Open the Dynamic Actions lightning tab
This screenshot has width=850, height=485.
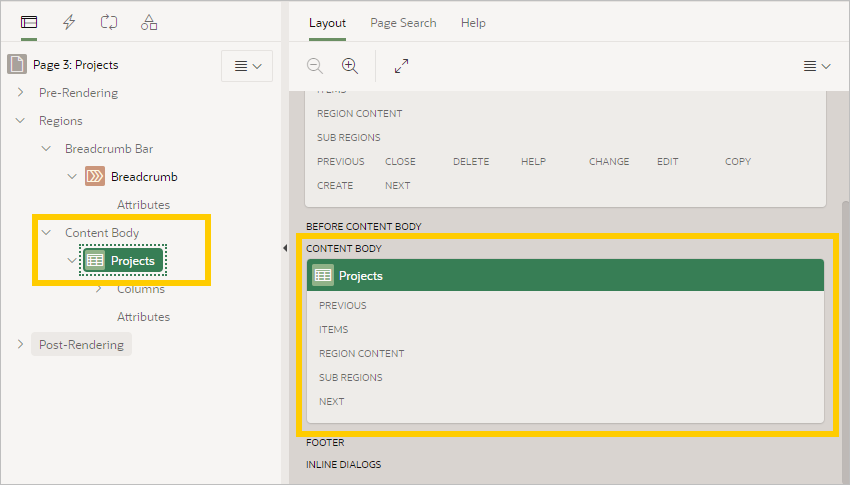[x=69, y=22]
